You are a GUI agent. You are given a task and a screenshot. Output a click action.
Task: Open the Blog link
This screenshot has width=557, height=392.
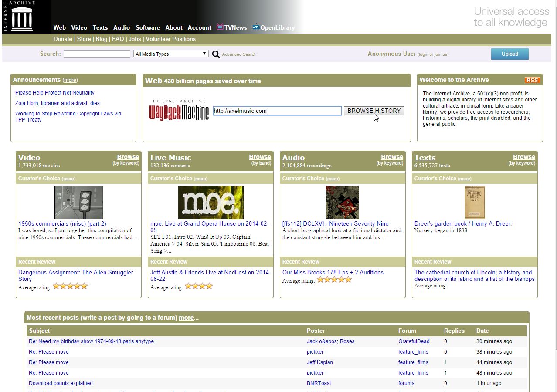(x=102, y=39)
